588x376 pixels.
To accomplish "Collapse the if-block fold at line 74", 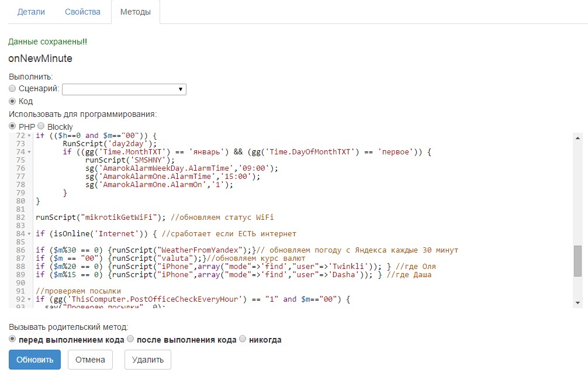I will [28, 151].
